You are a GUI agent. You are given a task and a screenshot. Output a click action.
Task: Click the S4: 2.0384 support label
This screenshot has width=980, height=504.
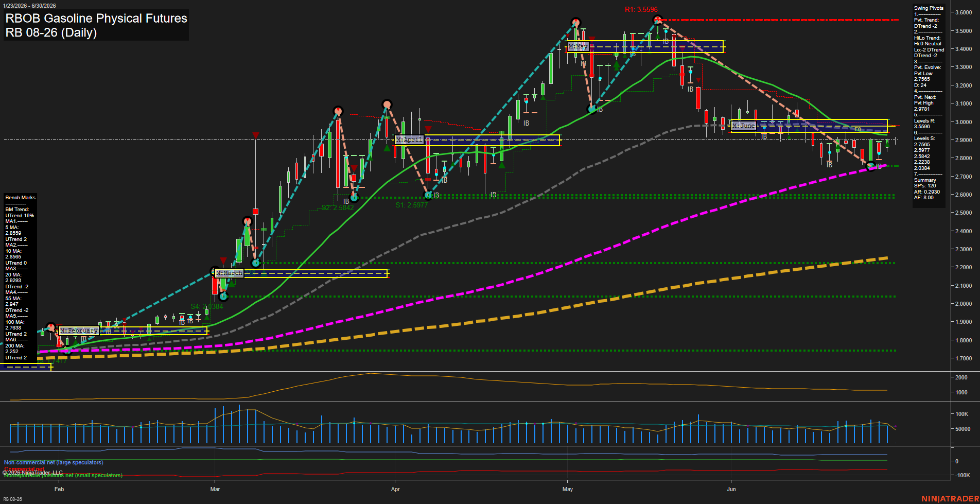207,306
